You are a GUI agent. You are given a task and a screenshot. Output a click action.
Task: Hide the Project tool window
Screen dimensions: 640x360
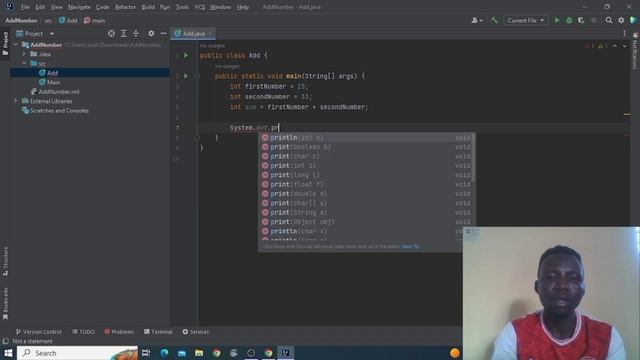(x=163, y=33)
